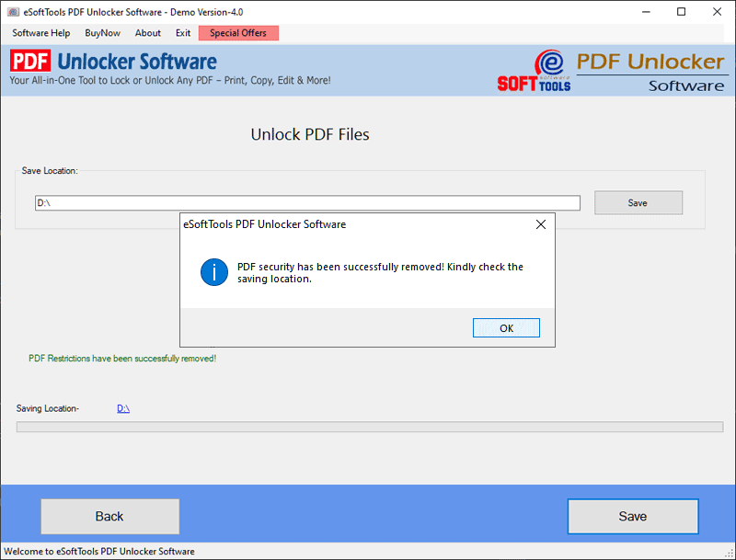Click the application icon in the title bar

point(13,11)
